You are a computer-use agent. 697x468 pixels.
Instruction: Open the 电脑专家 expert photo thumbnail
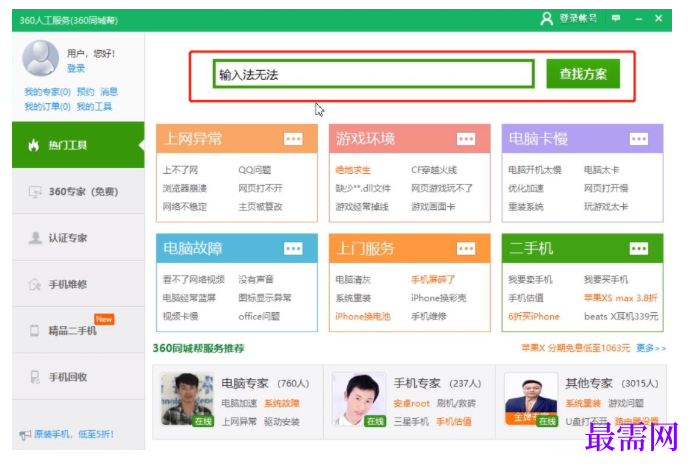187,399
